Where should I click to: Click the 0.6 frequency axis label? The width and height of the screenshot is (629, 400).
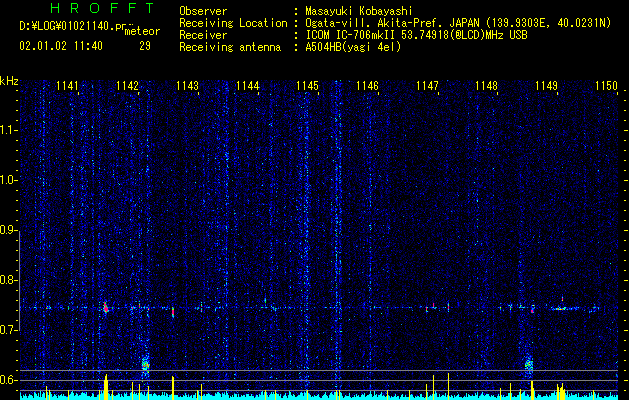(x=8, y=380)
